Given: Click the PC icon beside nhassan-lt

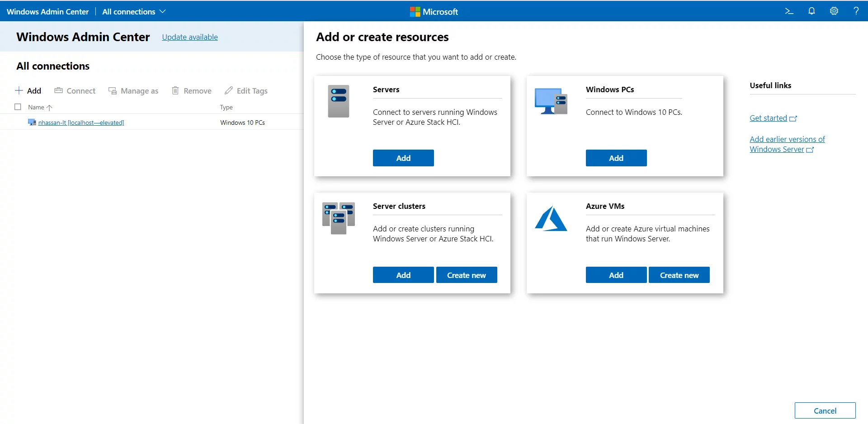Looking at the screenshot, I should [x=32, y=122].
